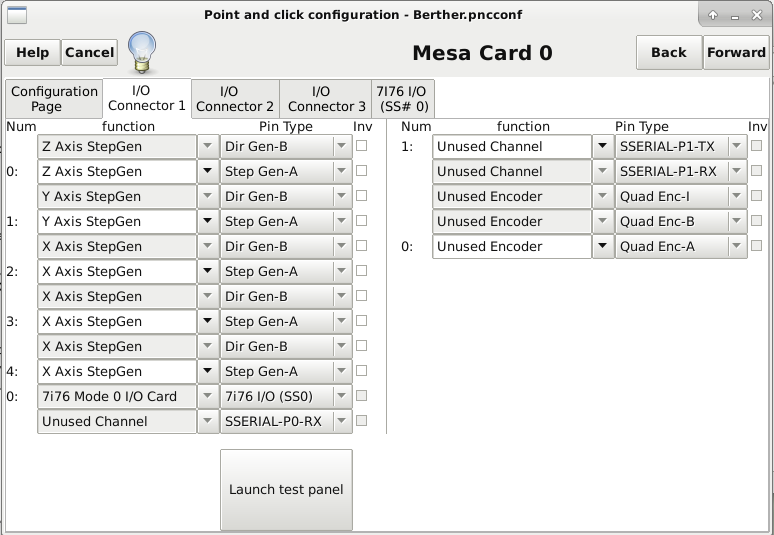
Task: Launch test panel
Action: (286, 489)
